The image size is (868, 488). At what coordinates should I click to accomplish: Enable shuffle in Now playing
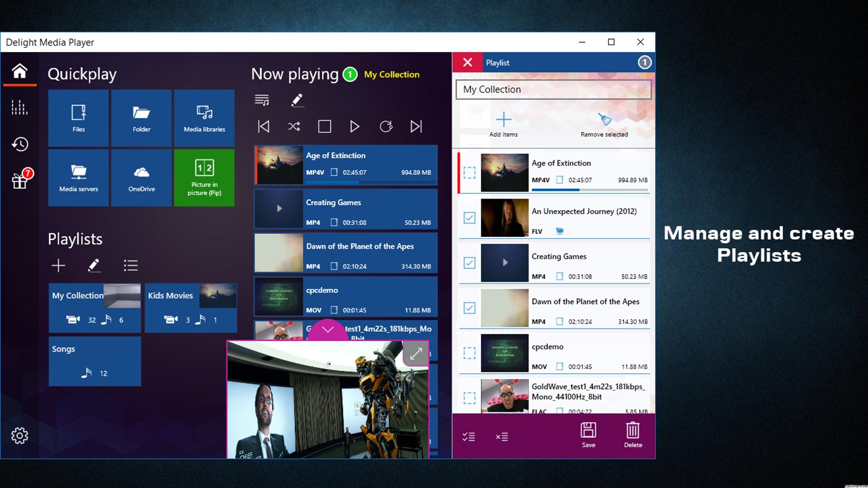click(293, 126)
